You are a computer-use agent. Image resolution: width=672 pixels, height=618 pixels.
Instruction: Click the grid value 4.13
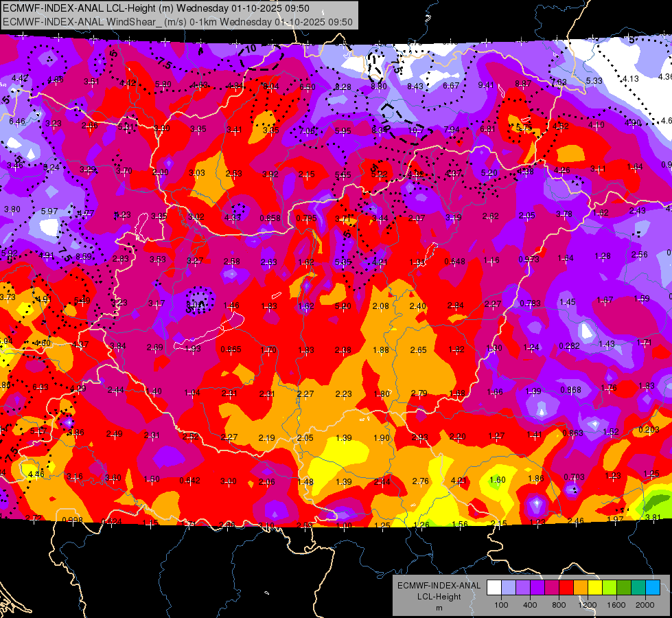pyautogui.click(x=630, y=79)
